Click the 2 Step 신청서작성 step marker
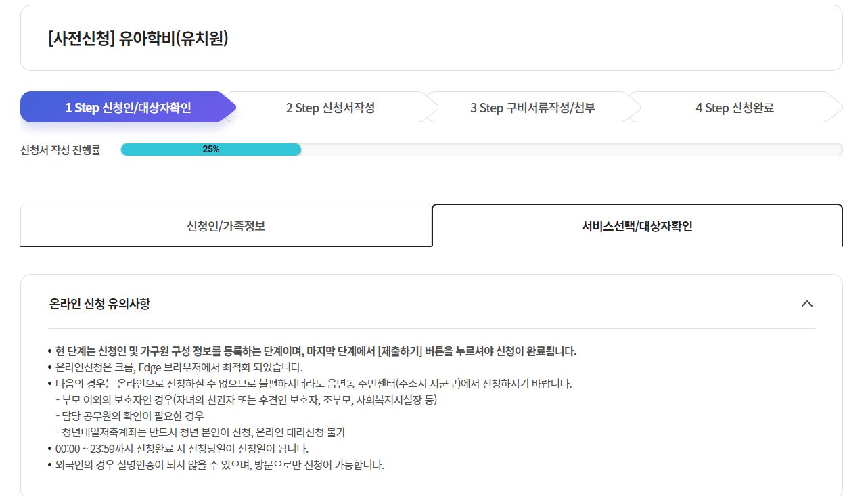The height and width of the screenshot is (496, 868). tap(328, 106)
